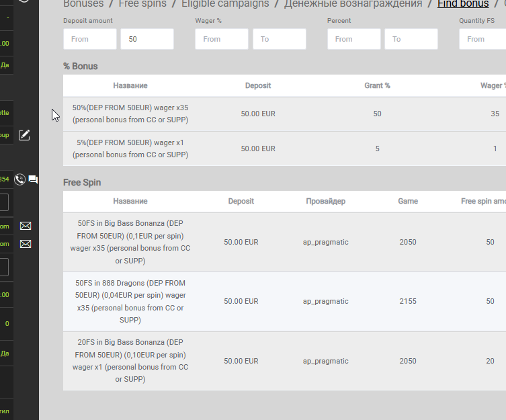Select the 50FS in 888 Dragons bonus row
The width and height of the screenshot is (506, 420).
(284, 302)
